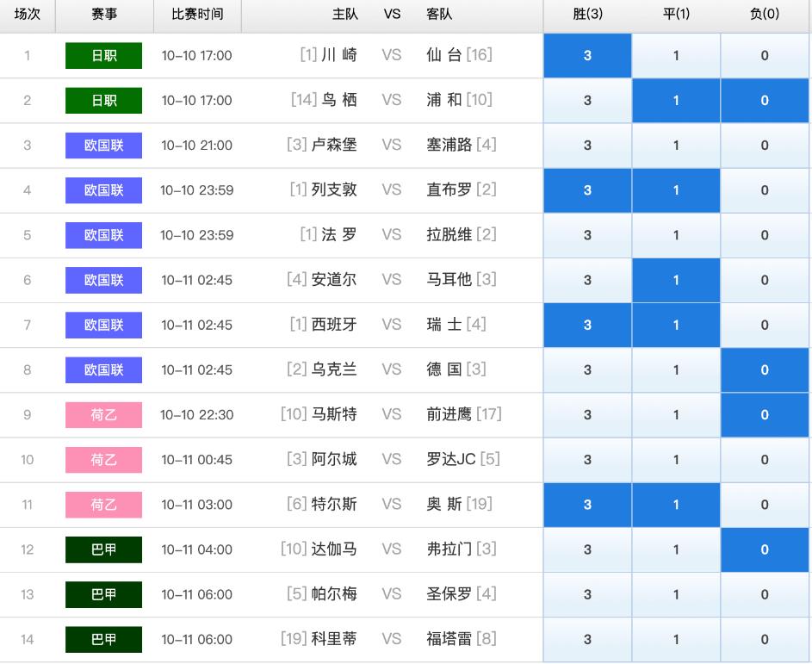
Task: Pick draw (1) for 卢森堡 vs 塞浦路
Action: [x=676, y=146]
